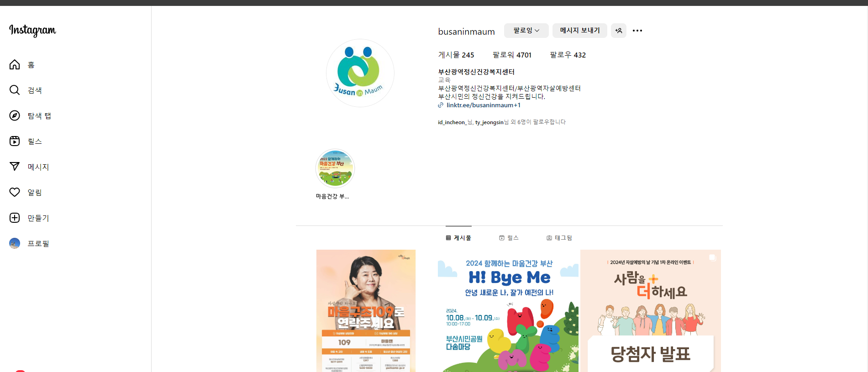This screenshot has height=372, width=868.
Task: Select the Posts (게시물) tab
Action: pyautogui.click(x=458, y=238)
